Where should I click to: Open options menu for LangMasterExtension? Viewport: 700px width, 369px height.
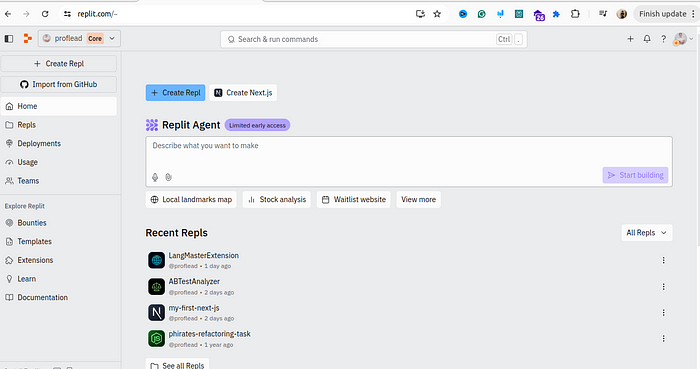[663, 260]
